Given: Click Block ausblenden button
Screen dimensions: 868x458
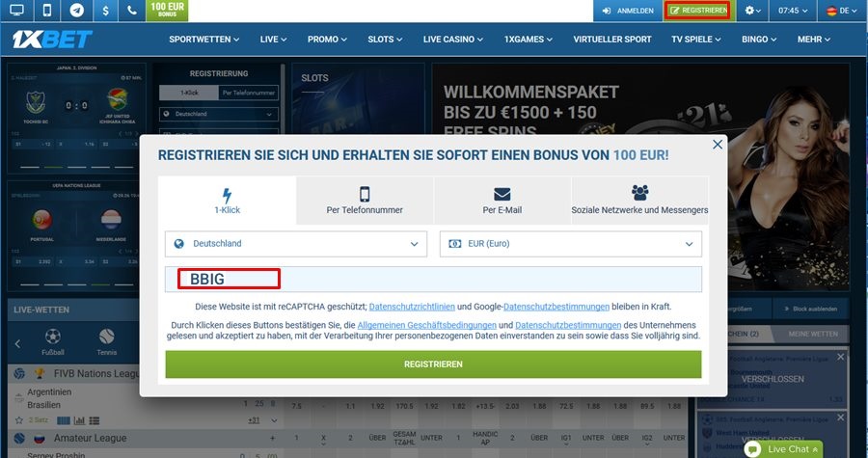Looking at the screenshot, I should pyautogui.click(x=810, y=309).
